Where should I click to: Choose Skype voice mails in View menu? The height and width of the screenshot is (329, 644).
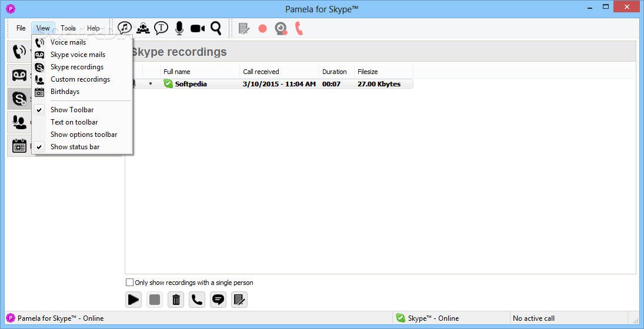tap(82, 55)
